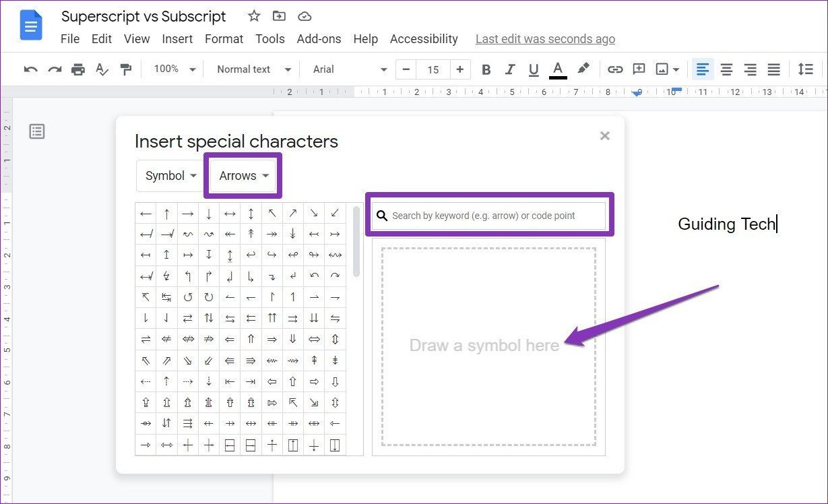Insert the downwards arrow character

pos(209,214)
